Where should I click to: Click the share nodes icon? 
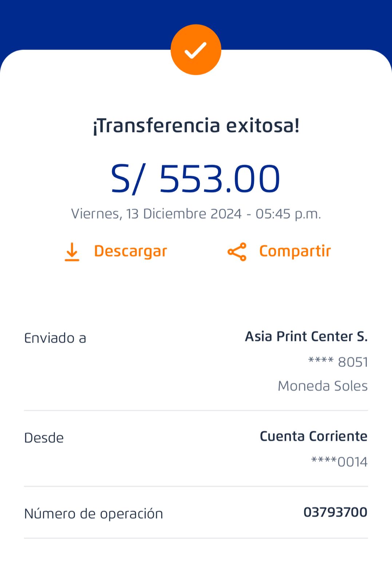(x=237, y=252)
